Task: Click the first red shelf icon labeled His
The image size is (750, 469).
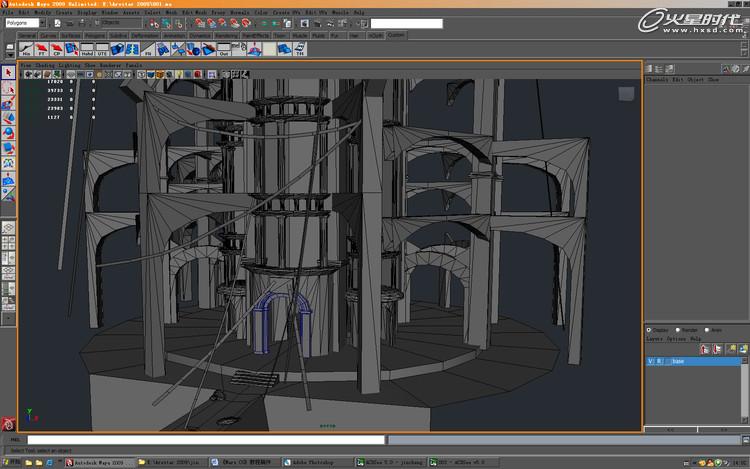Action: click(x=27, y=48)
